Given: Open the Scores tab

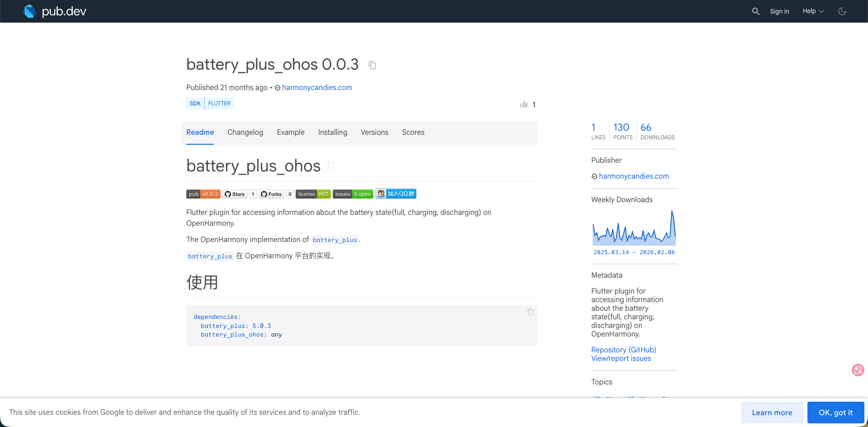Looking at the screenshot, I should click(413, 133).
